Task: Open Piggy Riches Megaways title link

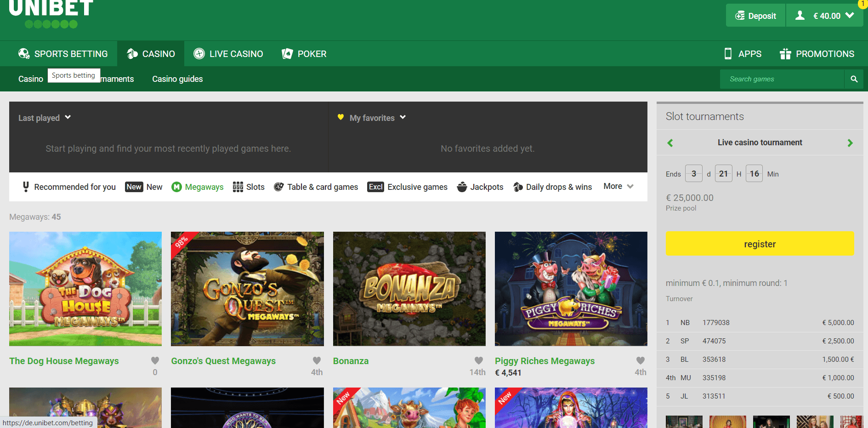Action: [x=545, y=361]
